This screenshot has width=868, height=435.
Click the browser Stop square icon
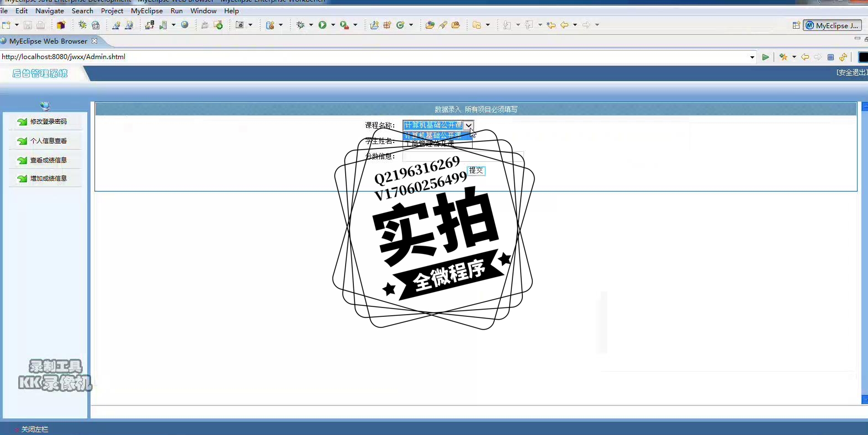830,57
